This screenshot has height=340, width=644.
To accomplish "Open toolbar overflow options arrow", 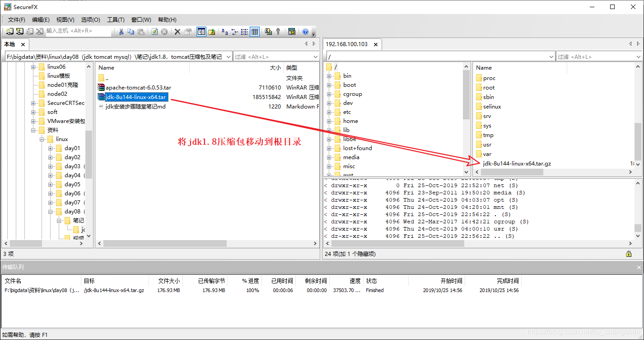I will pyautogui.click(x=313, y=33).
